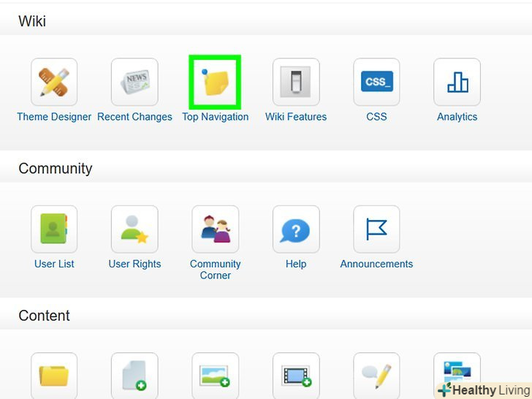This screenshot has height=399, width=532.
Task: Click the User Rights icon
Action: point(134,229)
